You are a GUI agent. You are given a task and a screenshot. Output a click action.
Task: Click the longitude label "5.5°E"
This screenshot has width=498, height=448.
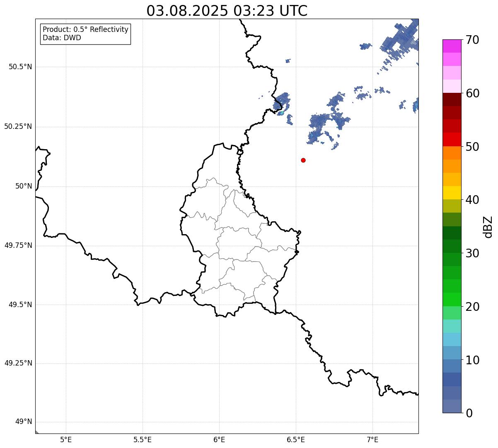(x=143, y=439)
